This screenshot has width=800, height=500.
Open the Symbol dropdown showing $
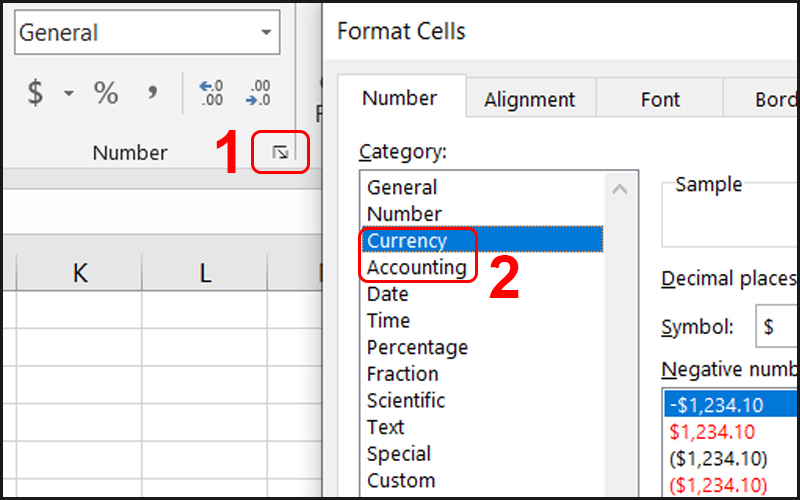pyautogui.click(x=777, y=327)
